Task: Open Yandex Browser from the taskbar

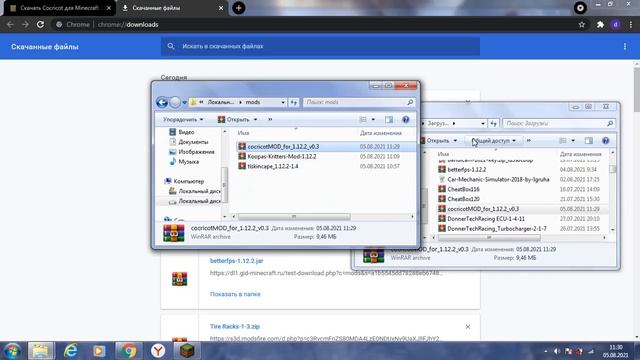Action: click(158, 351)
